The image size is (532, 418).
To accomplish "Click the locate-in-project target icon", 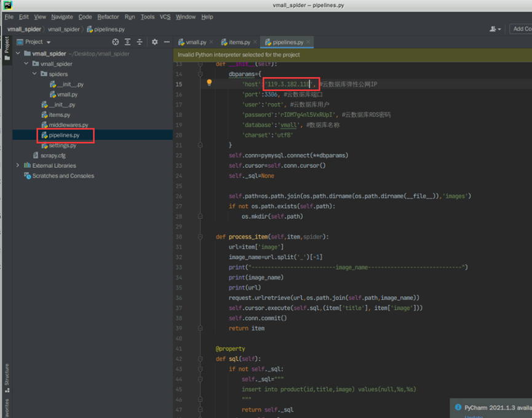I will 115,42.
